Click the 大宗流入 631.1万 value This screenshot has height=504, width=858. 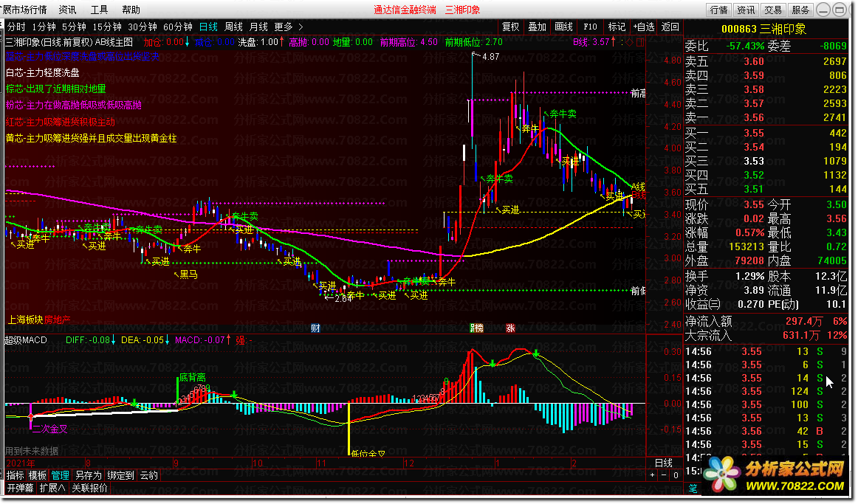[801, 335]
